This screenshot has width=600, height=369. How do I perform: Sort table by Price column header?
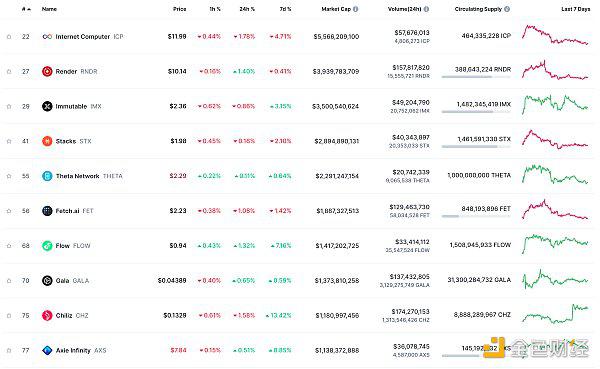pyautogui.click(x=179, y=9)
